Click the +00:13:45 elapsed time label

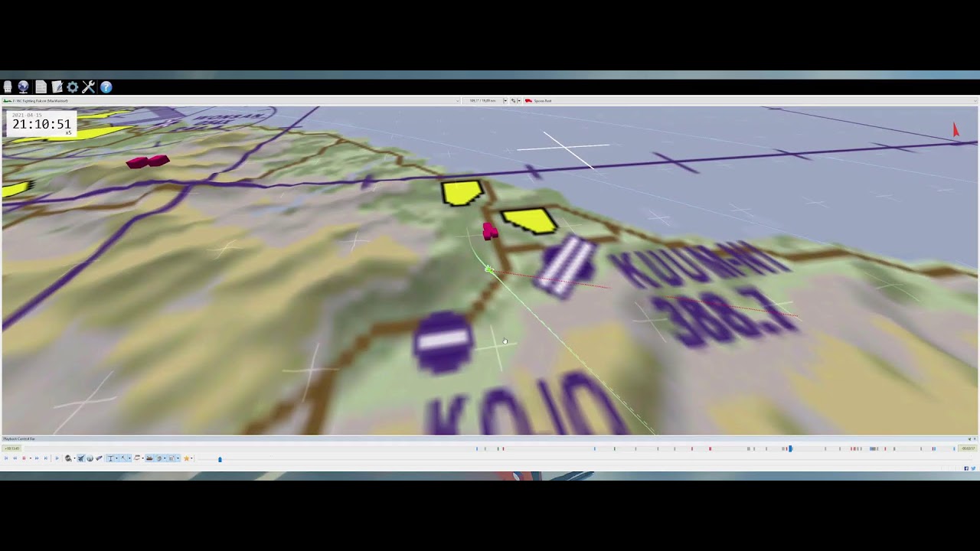point(11,448)
